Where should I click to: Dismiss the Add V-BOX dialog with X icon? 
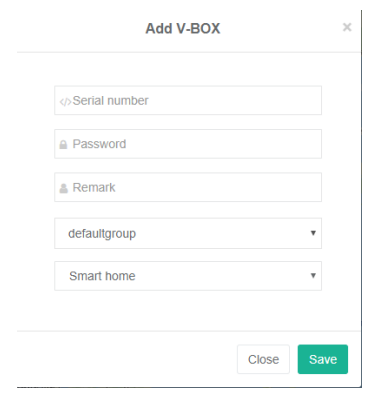(x=347, y=27)
